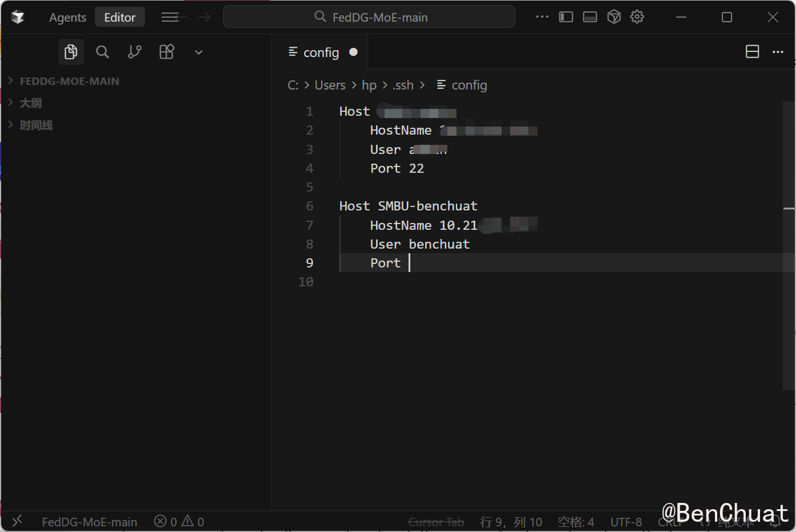
Task: Open the Extensions panel
Action: [x=167, y=52]
